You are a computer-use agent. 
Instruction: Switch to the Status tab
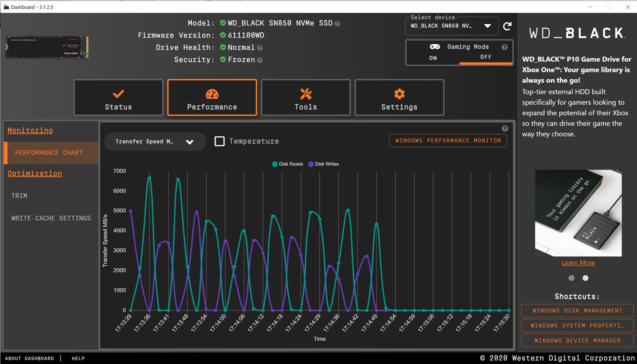click(x=118, y=98)
